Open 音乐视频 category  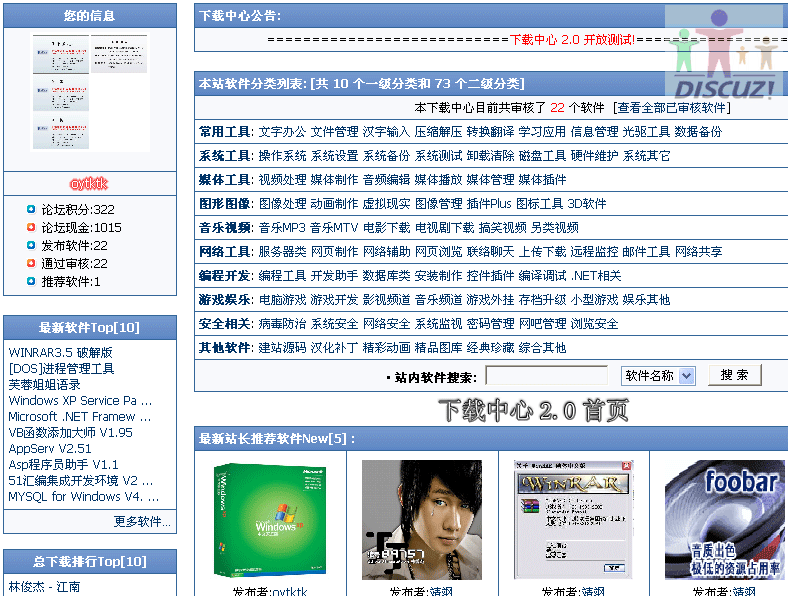[x=224, y=228]
